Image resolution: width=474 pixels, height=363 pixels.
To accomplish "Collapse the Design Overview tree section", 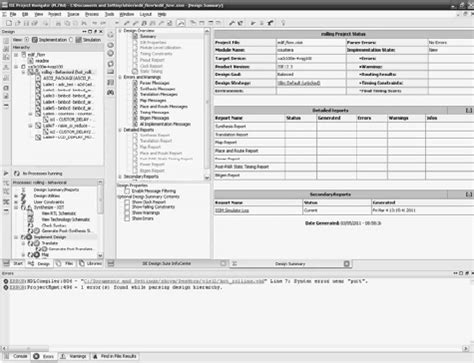I will [120, 30].
